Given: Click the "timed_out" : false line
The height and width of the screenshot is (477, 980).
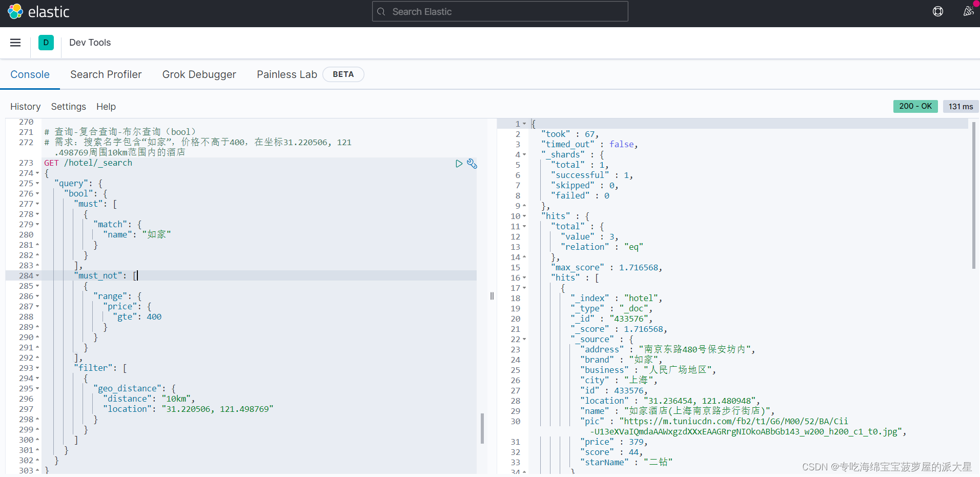Looking at the screenshot, I should coord(589,145).
